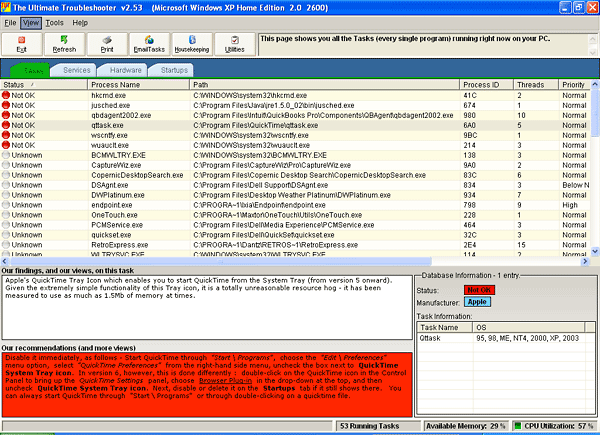Viewport: 600px width, 435px height.
Task: Open the Tools menu
Action: [54, 23]
